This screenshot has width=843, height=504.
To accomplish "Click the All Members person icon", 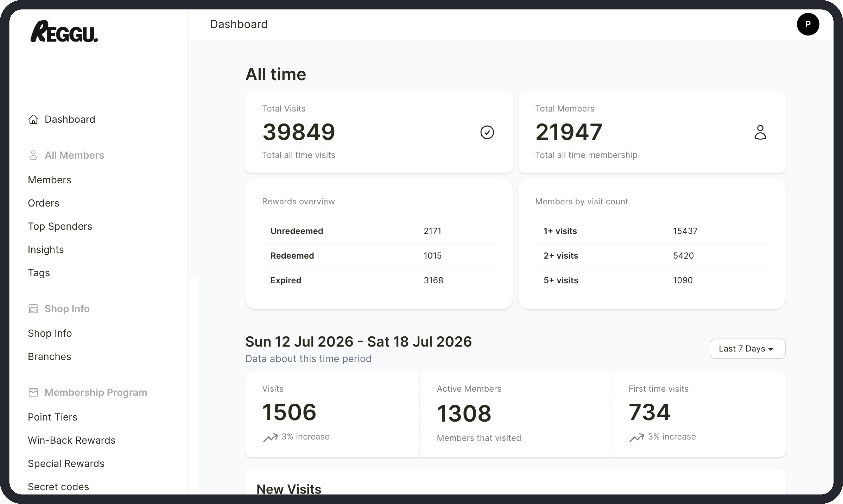I will 33,155.
